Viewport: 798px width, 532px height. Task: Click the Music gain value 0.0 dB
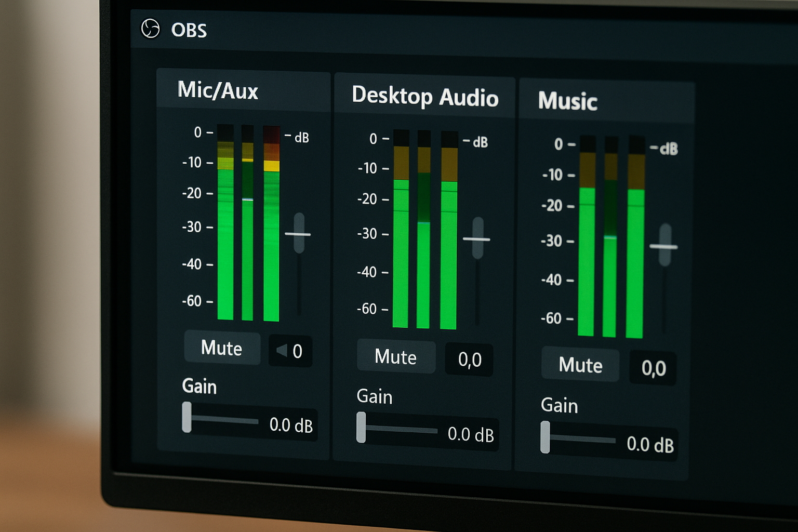[650, 444]
